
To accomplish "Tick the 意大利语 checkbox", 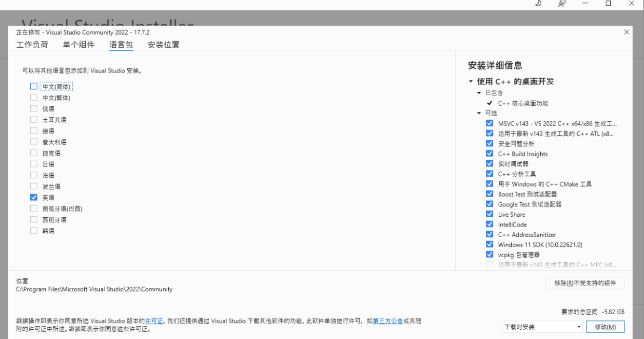I will click(34, 142).
